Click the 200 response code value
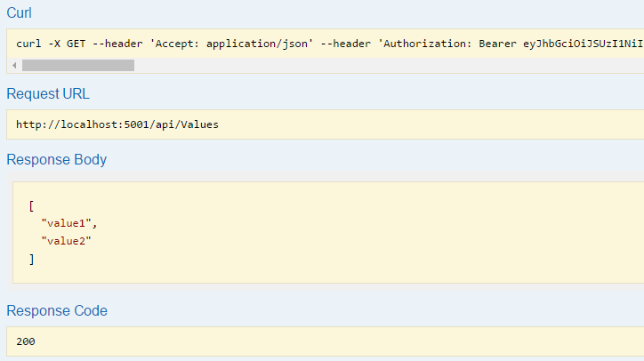Image resolution: width=644 pixels, height=361 pixels. tap(26, 341)
